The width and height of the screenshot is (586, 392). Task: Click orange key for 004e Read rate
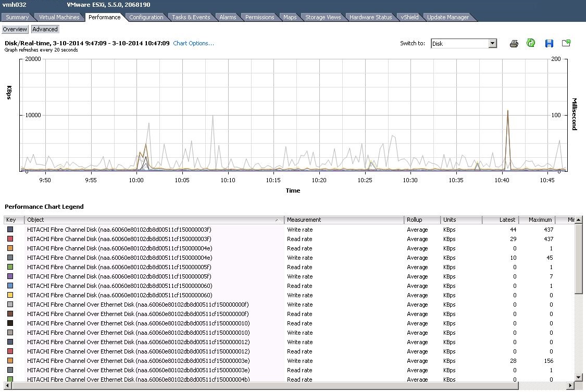tap(10, 248)
